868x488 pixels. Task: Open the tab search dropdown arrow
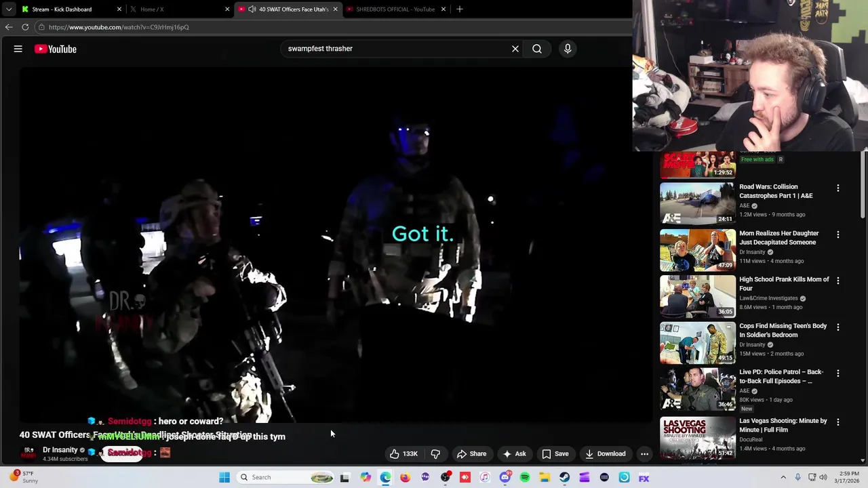(x=9, y=9)
